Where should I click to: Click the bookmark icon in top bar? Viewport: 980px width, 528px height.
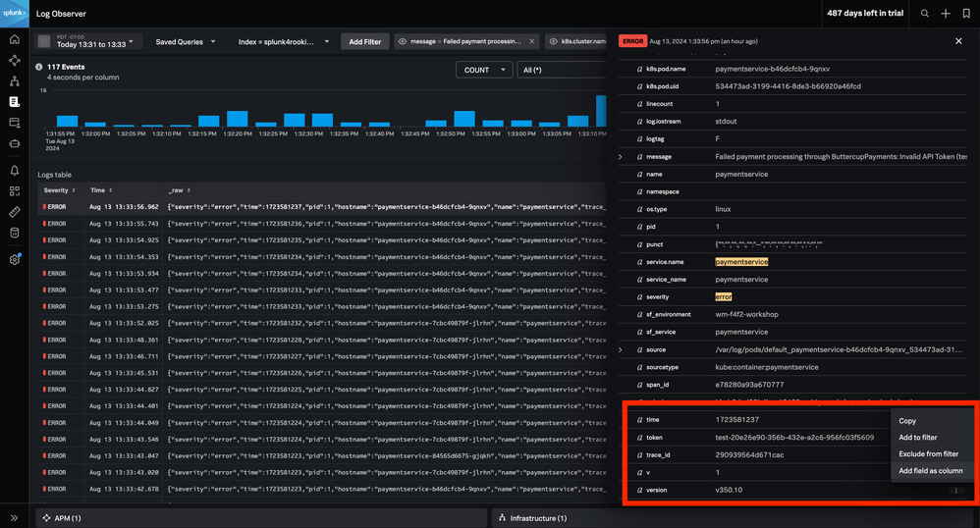coord(966,14)
